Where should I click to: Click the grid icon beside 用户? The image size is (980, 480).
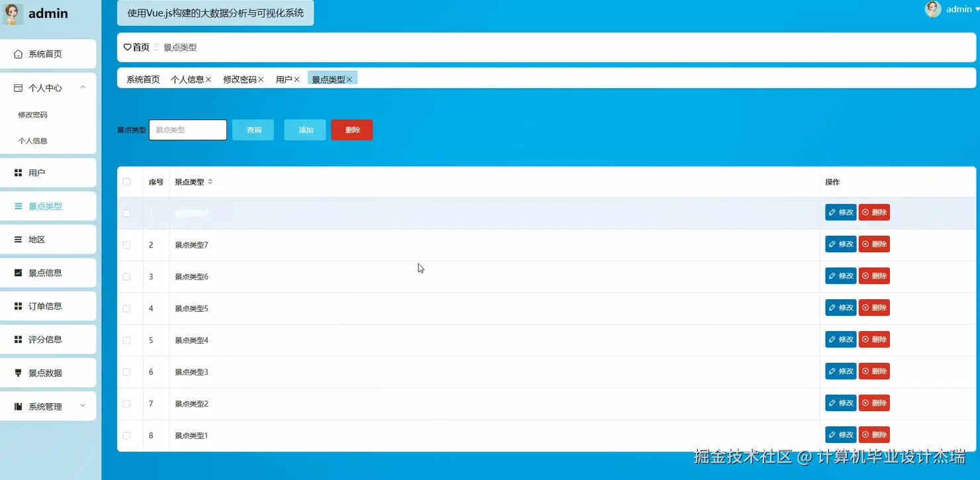[19, 173]
